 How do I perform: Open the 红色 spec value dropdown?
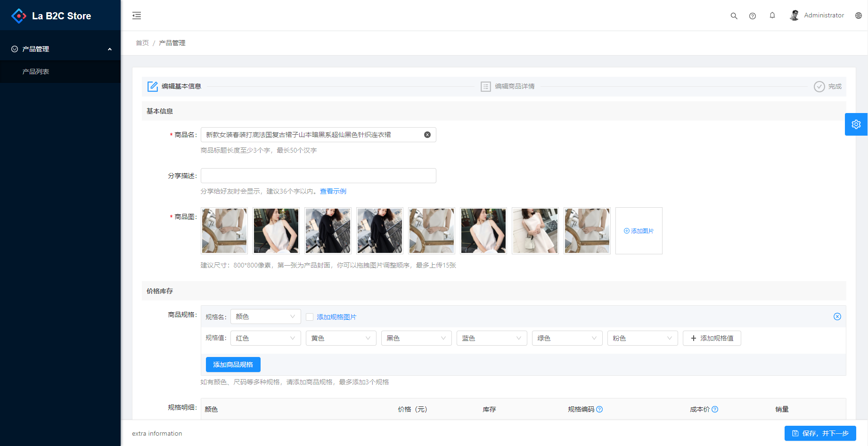[x=266, y=338]
